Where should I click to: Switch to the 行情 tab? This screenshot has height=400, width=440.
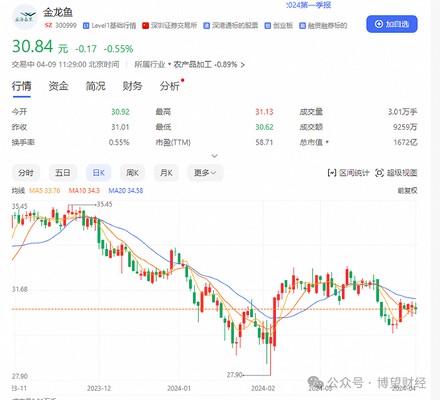22,86
